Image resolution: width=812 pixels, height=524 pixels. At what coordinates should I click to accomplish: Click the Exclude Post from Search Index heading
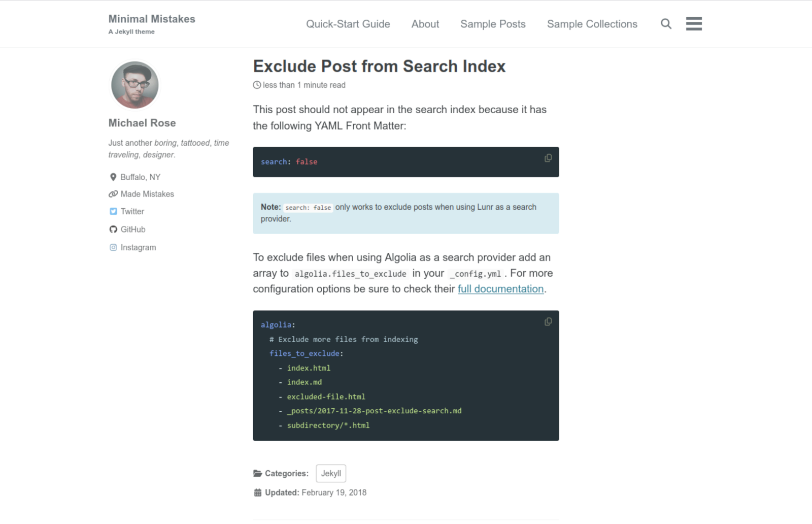pos(379,67)
